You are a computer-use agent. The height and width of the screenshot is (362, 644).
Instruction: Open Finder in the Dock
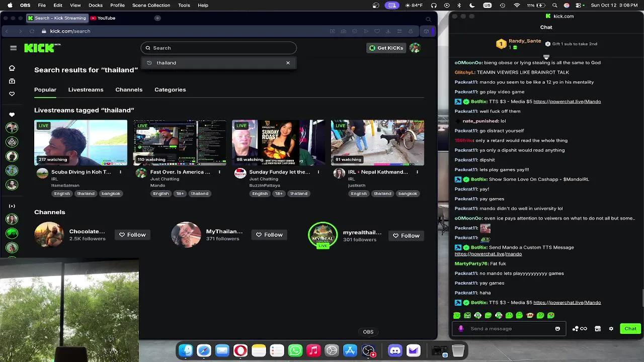[x=186, y=350]
